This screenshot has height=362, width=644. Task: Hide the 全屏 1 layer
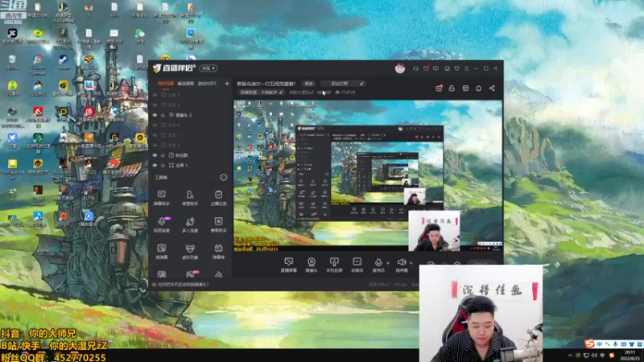point(155,166)
